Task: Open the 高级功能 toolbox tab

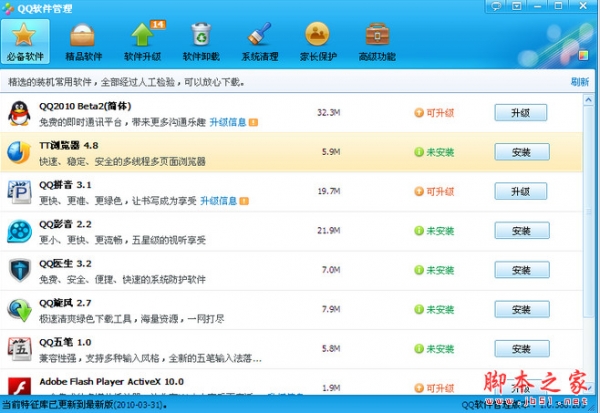Action: pyautogui.click(x=377, y=41)
